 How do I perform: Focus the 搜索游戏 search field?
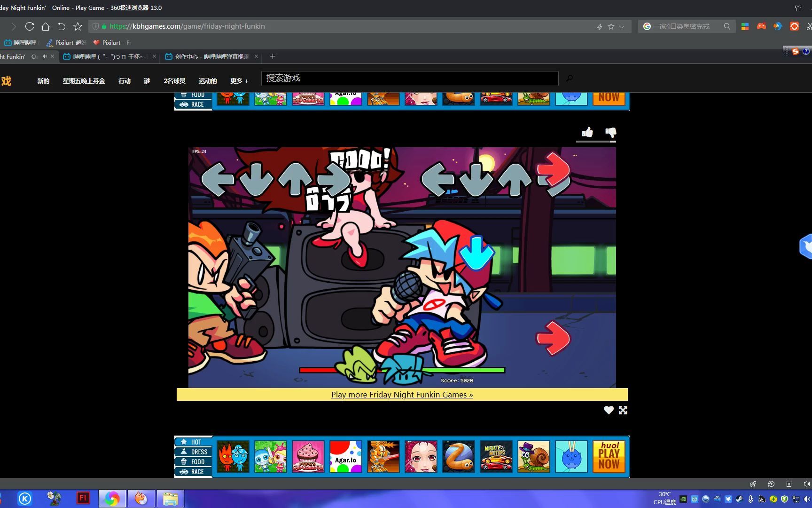pos(410,78)
